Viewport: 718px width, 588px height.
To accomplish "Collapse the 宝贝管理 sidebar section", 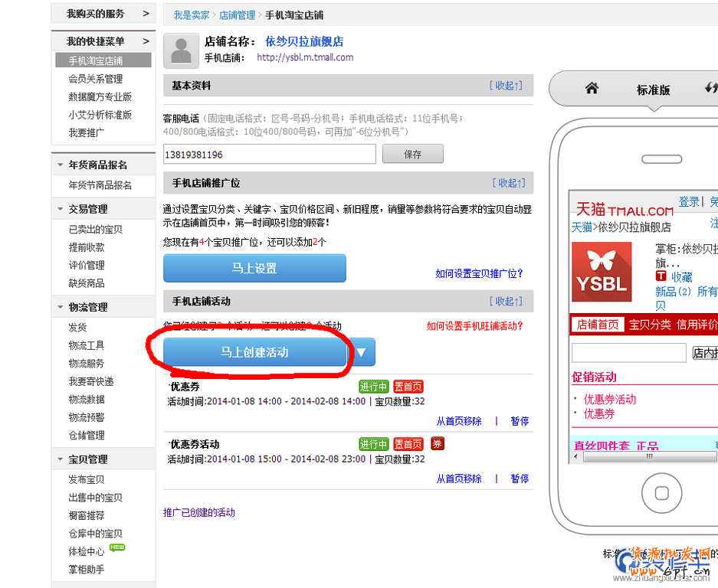I will [60, 459].
